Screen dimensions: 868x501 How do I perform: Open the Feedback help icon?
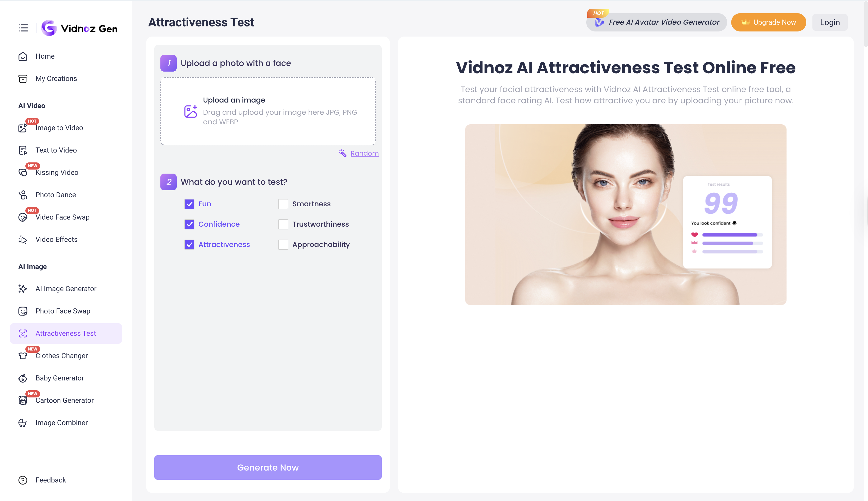(23, 480)
